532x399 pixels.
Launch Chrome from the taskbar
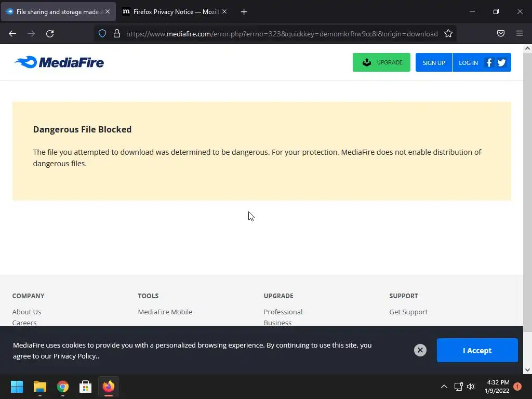click(x=63, y=387)
